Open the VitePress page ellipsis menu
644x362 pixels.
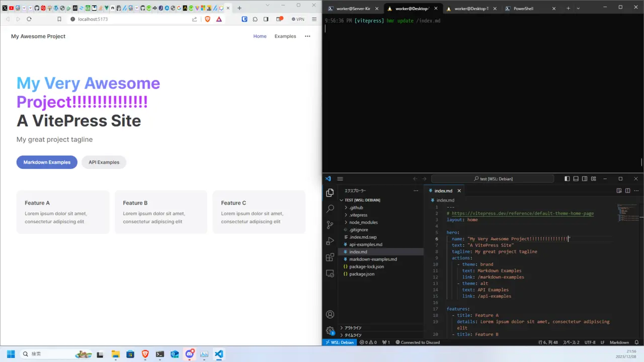tap(307, 36)
